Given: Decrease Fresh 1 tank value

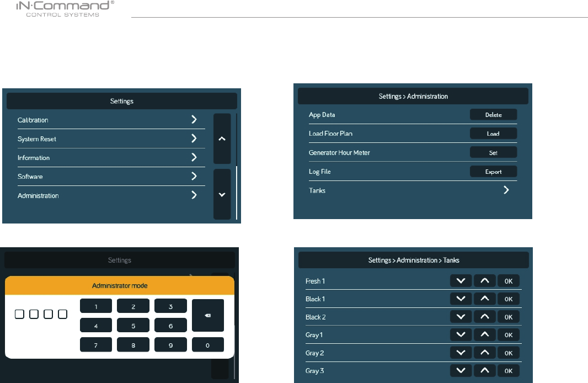Looking at the screenshot, I should coord(461,281).
